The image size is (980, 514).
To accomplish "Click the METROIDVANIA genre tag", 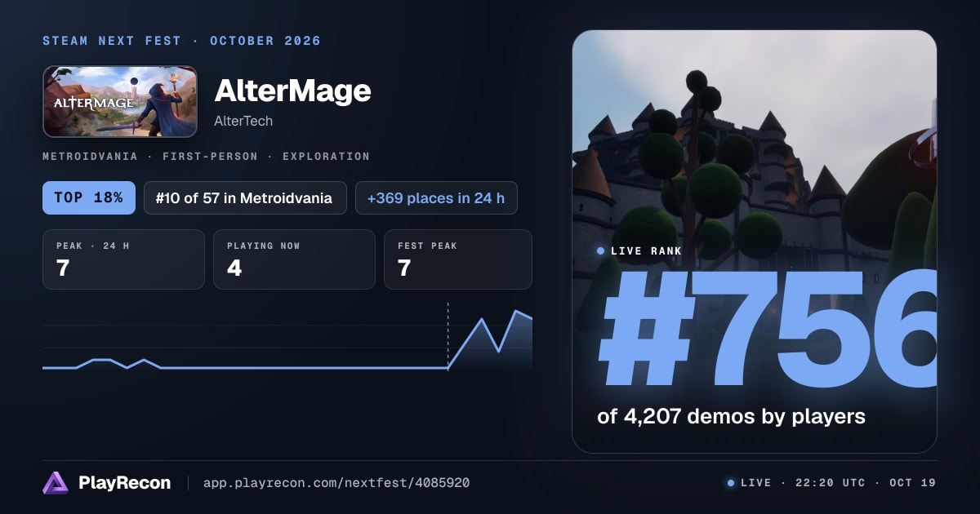I will [89, 156].
